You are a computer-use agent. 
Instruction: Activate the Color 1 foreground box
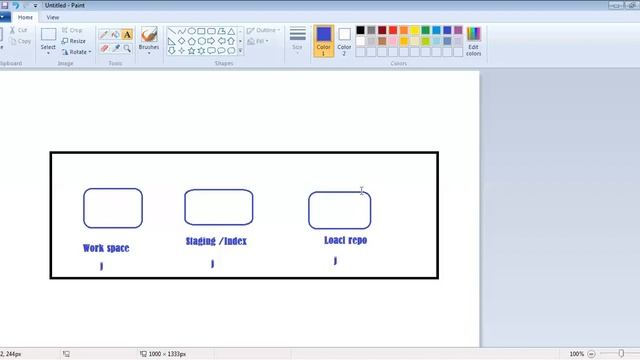(x=324, y=41)
